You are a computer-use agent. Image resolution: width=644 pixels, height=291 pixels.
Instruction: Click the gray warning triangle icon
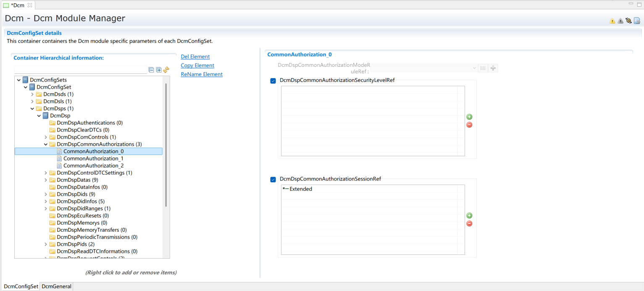click(x=620, y=21)
